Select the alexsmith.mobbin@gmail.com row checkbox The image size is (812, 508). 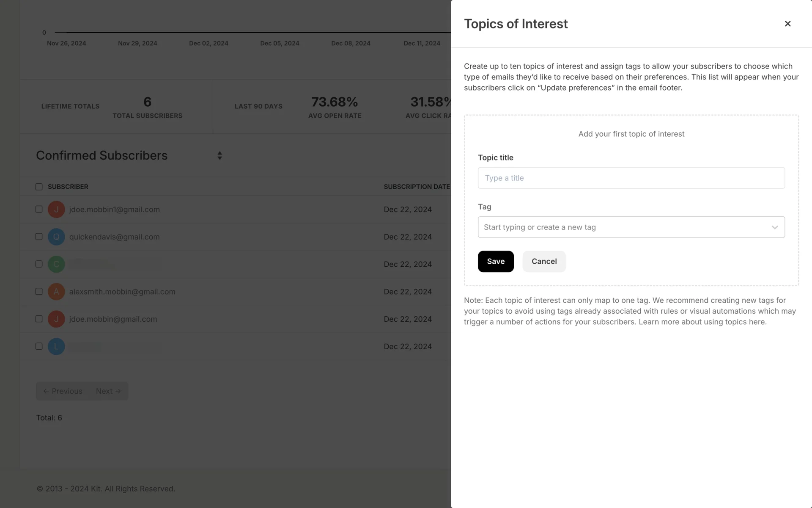39,292
